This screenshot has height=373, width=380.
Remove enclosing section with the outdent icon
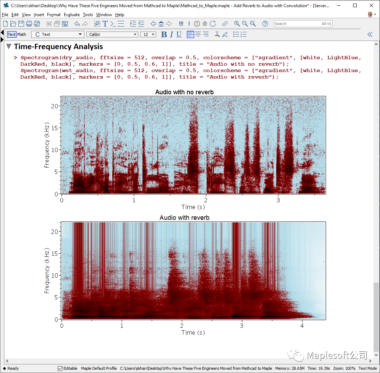(141, 24)
